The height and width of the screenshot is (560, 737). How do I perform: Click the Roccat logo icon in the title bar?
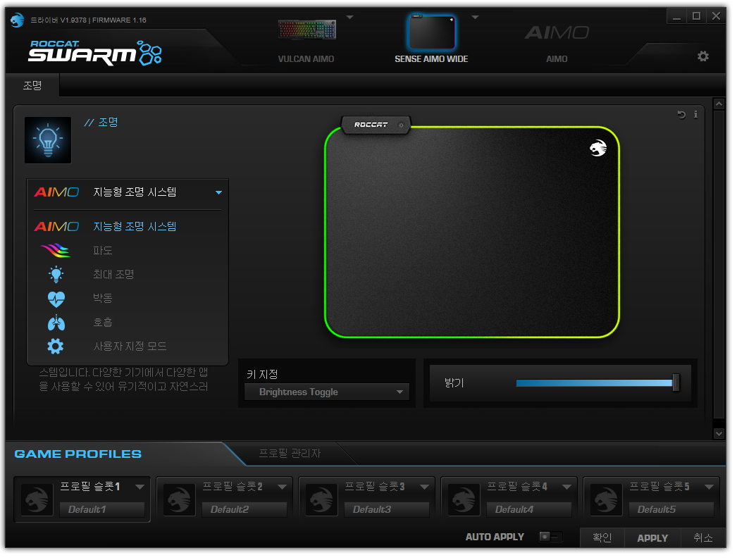point(17,20)
